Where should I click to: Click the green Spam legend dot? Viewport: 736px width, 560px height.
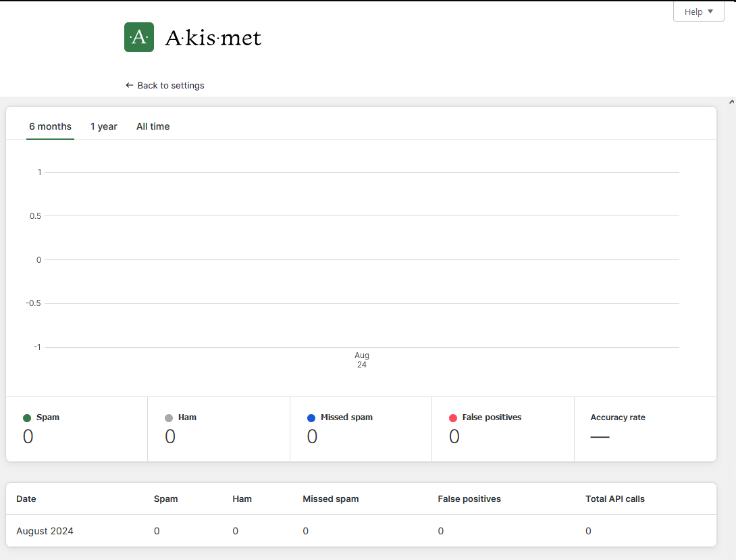pyautogui.click(x=27, y=418)
